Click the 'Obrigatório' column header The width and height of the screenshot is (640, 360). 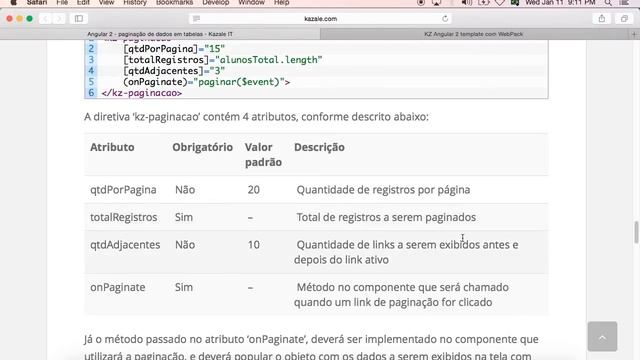click(x=202, y=147)
